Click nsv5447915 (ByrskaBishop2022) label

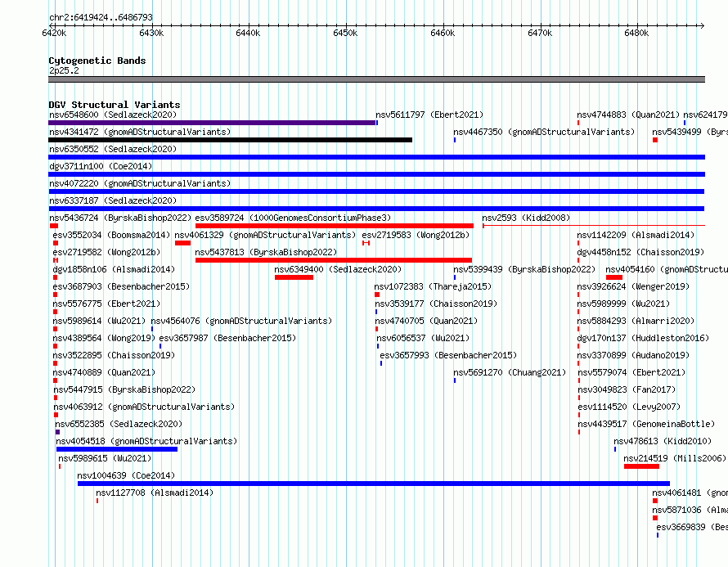(x=124, y=389)
